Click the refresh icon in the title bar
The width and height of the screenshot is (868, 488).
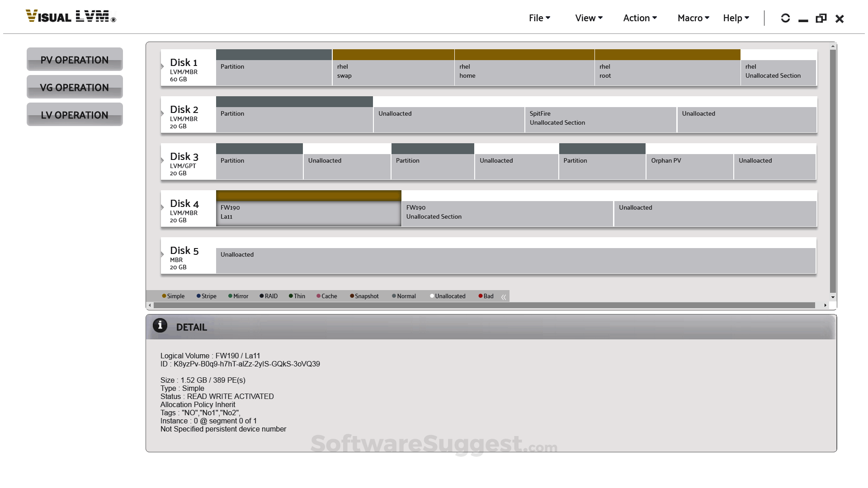786,18
